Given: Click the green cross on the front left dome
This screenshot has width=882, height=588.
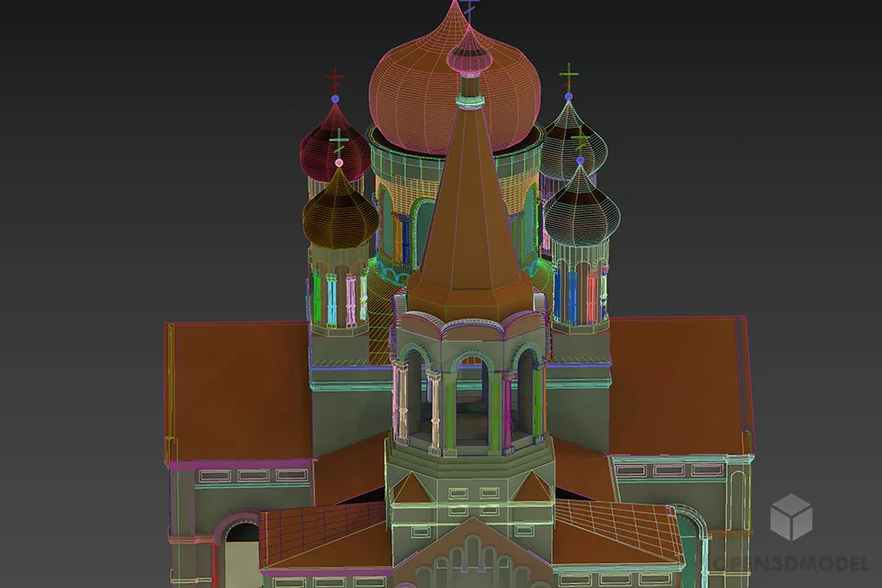Looking at the screenshot, I should (x=339, y=141).
